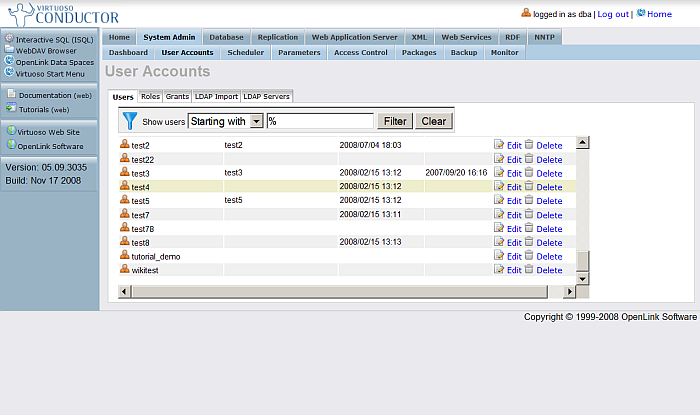Click the user icon beside wikitest
The width and height of the screenshot is (700, 415).
point(125,270)
